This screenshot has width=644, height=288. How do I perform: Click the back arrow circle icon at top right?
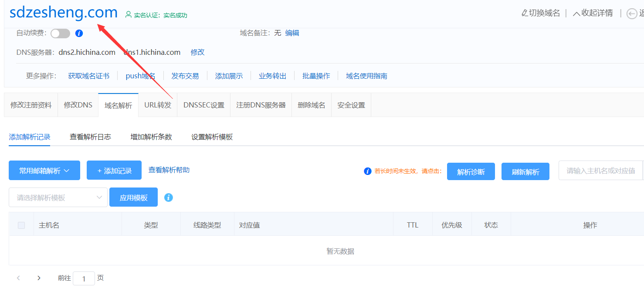[x=631, y=14]
